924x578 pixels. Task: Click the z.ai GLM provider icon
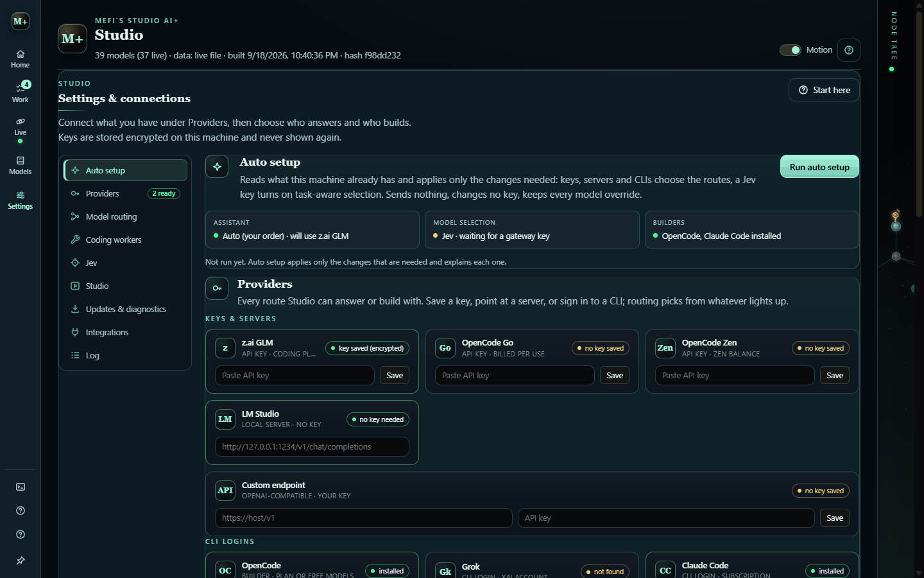tap(225, 348)
